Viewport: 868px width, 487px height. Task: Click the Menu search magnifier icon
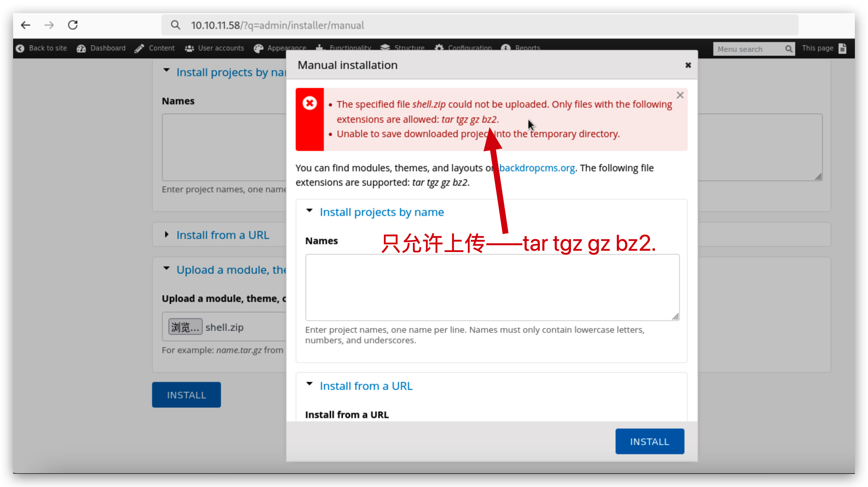coord(788,49)
